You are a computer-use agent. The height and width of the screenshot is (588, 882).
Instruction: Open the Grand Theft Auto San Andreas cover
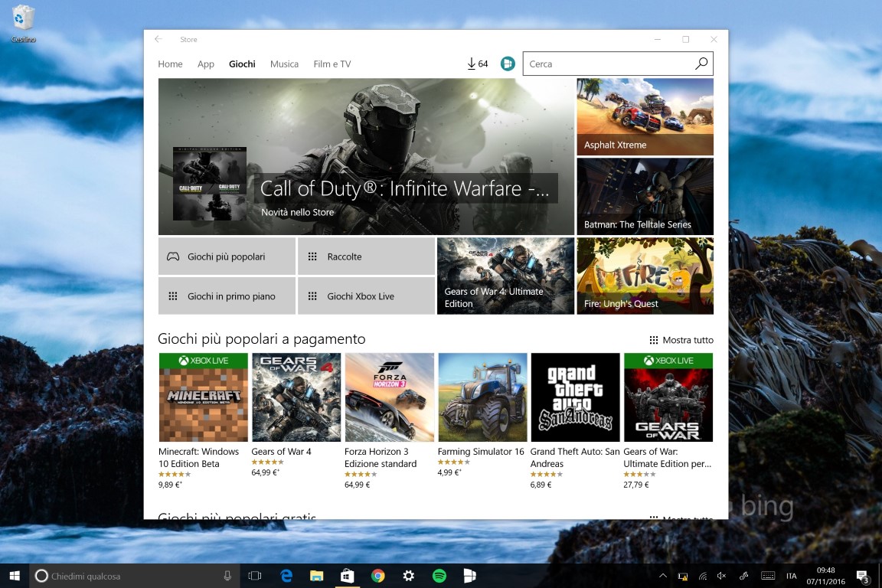[576, 397]
